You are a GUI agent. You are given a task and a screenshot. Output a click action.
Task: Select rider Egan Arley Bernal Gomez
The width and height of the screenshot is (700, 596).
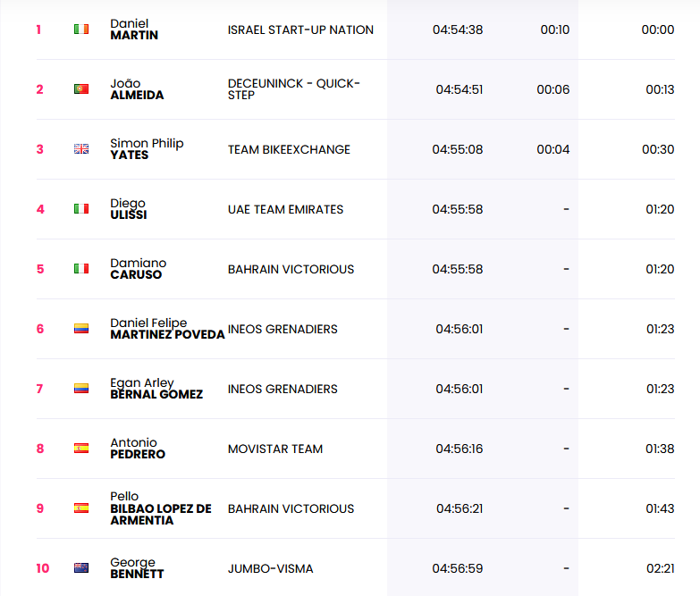coord(156,389)
